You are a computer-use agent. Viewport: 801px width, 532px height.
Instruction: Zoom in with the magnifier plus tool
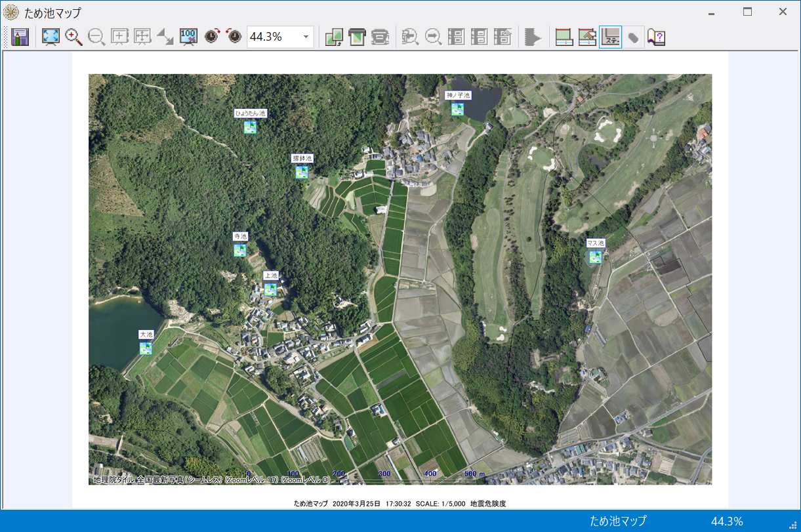pyautogui.click(x=73, y=37)
